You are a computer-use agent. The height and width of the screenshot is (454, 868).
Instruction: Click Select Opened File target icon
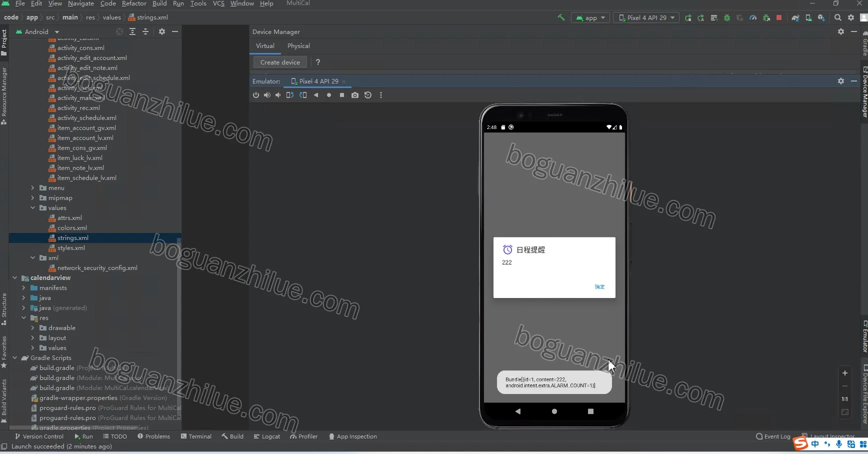119,31
